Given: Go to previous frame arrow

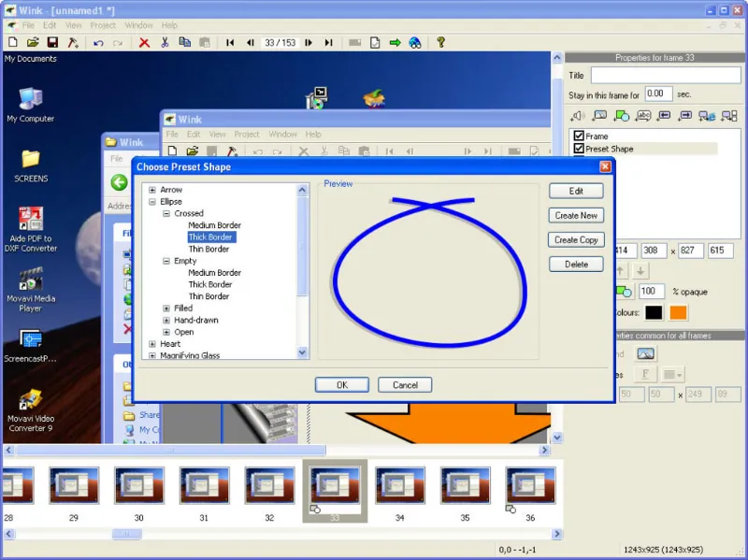Looking at the screenshot, I should click(251, 43).
